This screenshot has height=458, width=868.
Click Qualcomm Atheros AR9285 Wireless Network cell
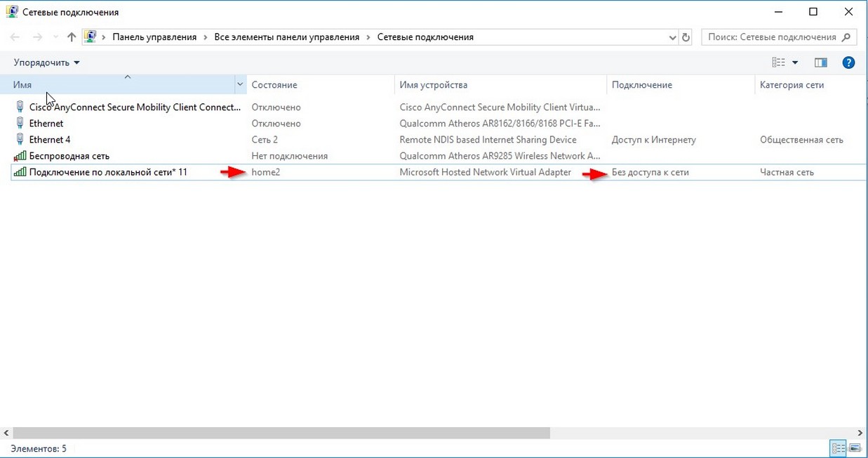(x=500, y=156)
